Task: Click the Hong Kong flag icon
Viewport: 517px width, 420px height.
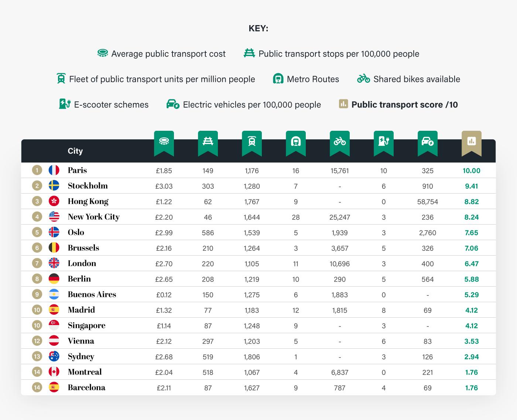Action: (54, 201)
